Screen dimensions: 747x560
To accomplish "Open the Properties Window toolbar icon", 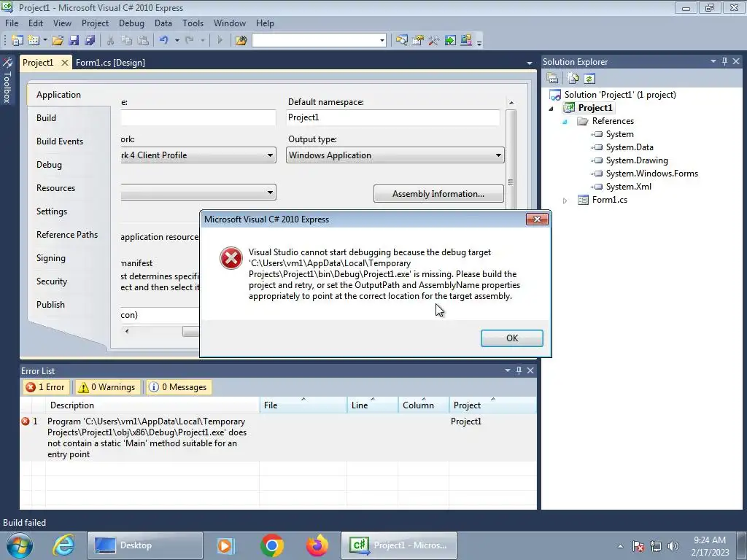I will [x=418, y=41].
